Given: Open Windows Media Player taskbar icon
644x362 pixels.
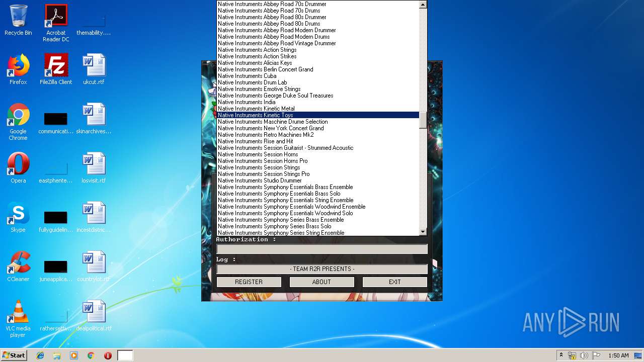Looking at the screenshot, I should coord(74,355).
